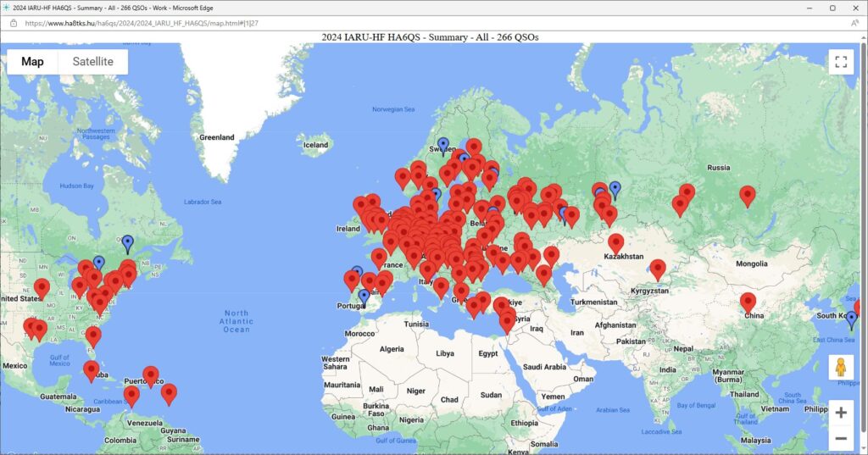This screenshot has width=868, height=455.
Task: Zoom in with the plus button
Action: (841, 413)
